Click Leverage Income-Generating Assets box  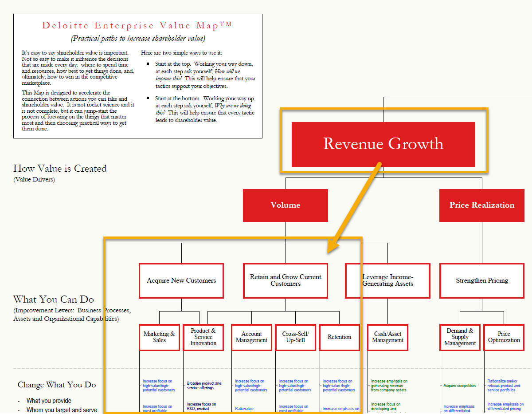pyautogui.click(x=387, y=280)
